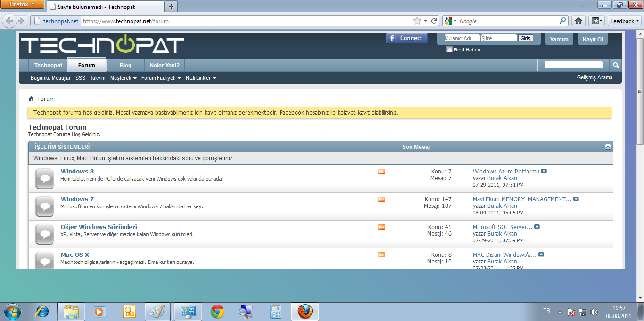The height and width of the screenshot is (321, 644).
Task: Click the reload page icon
Action: (x=434, y=21)
